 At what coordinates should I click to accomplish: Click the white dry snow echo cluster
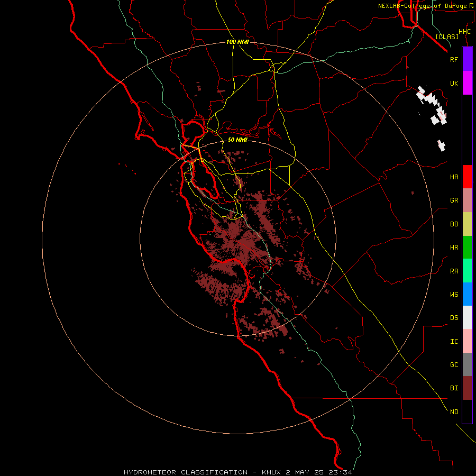tap(432, 105)
